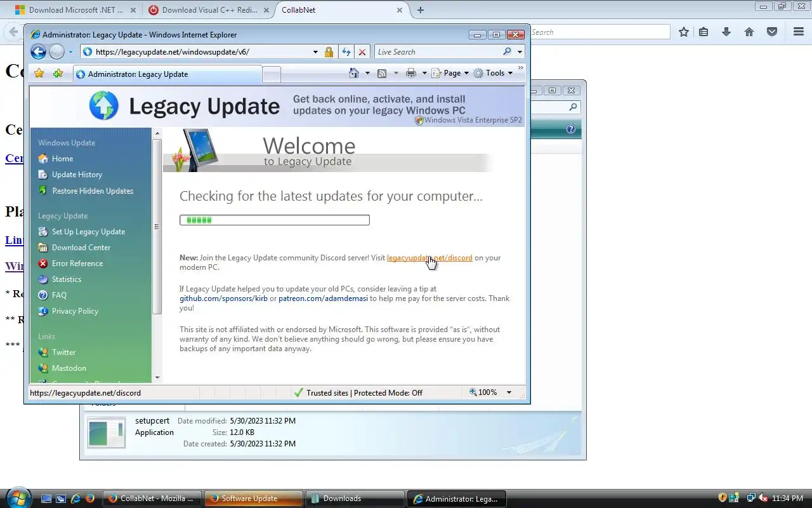Open Update History sidebar link

coord(77,175)
